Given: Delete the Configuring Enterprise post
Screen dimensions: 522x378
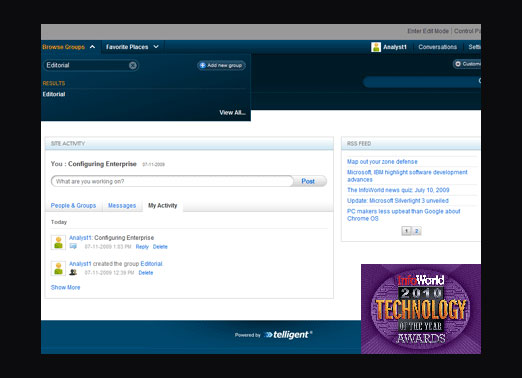Looking at the screenshot, I should click(160, 247).
